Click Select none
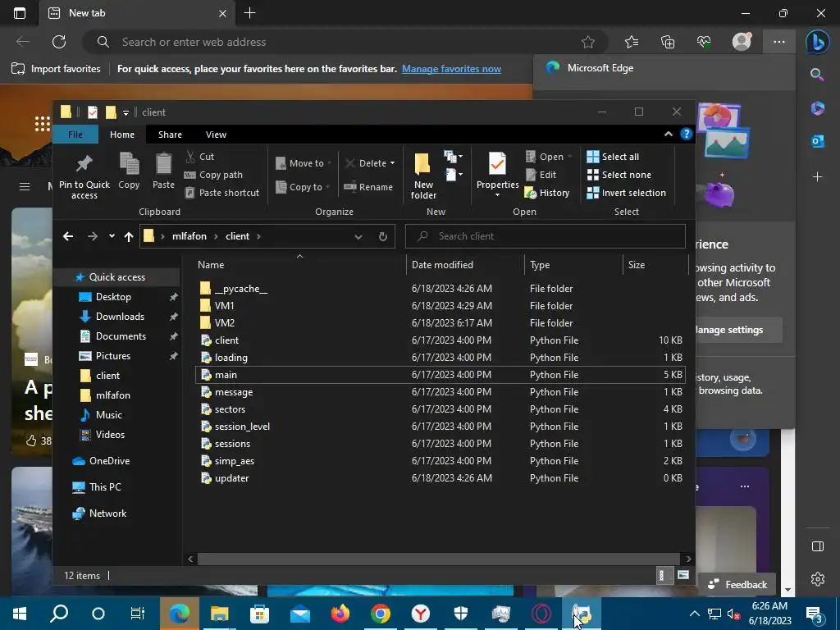 [x=619, y=175]
